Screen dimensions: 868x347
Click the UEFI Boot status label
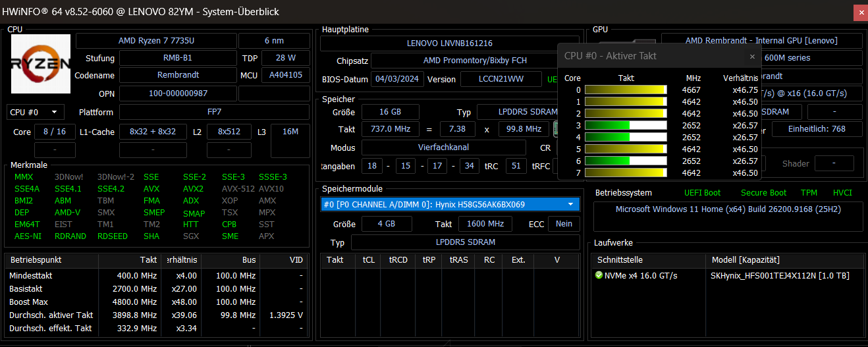pyautogui.click(x=703, y=193)
